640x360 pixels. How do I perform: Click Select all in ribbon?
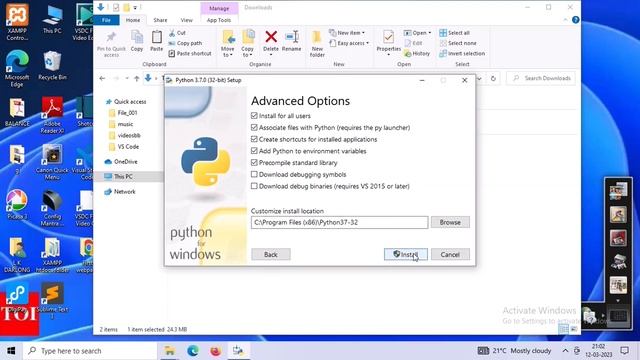coord(454,33)
